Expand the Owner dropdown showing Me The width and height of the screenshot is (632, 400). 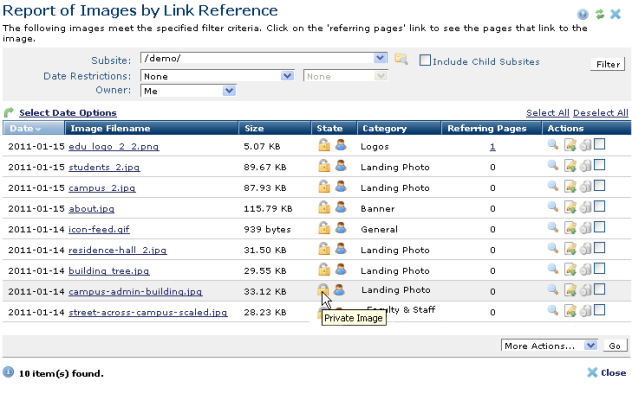pyautogui.click(x=229, y=91)
